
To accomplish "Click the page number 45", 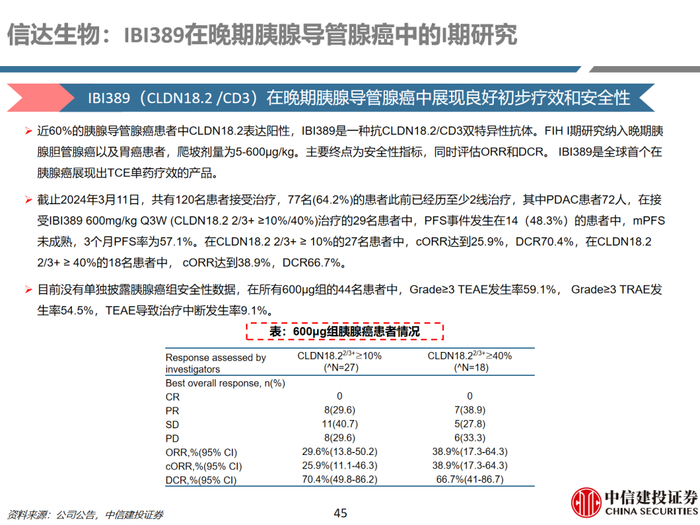I will click(340, 513).
